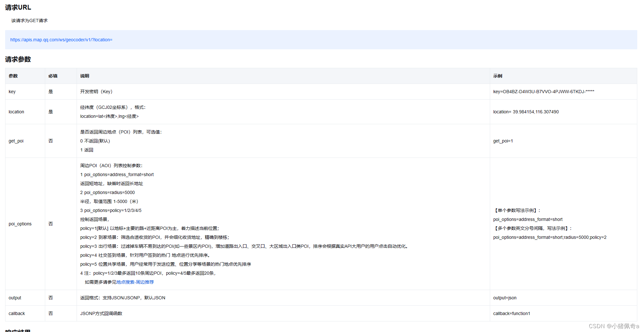This screenshot has height=332, width=644.
Task: Click the location parameter row
Action: [16, 112]
